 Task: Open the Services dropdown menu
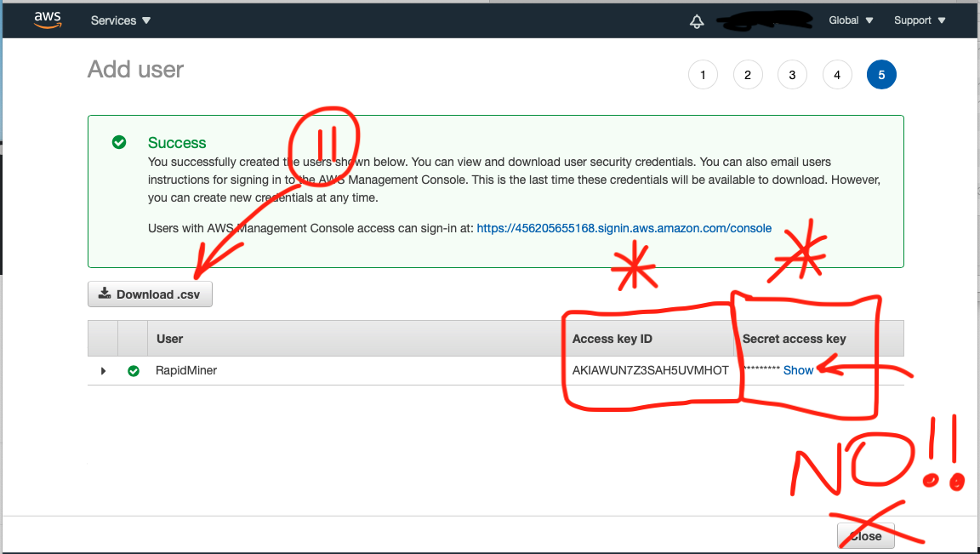(x=121, y=20)
